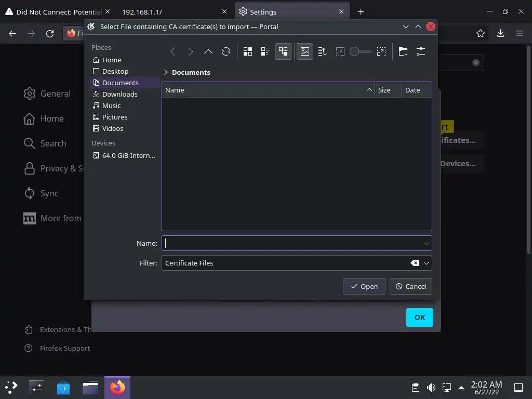Open Home settings category
The width and height of the screenshot is (532, 399).
[x=44, y=119]
